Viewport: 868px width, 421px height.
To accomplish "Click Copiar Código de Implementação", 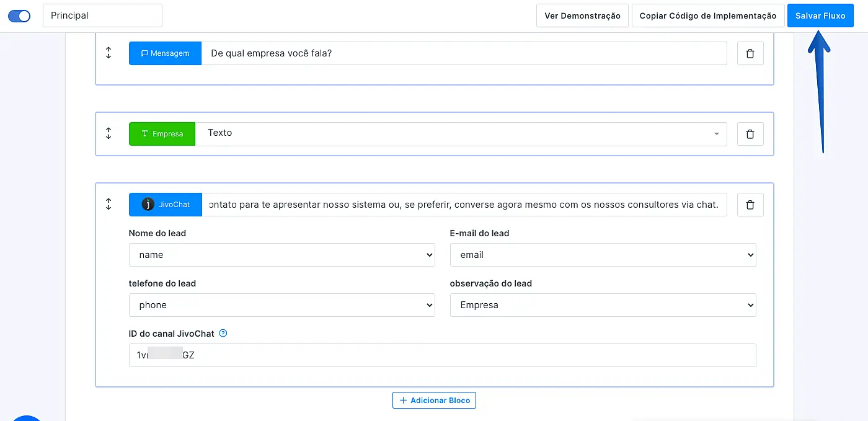I will coord(707,16).
